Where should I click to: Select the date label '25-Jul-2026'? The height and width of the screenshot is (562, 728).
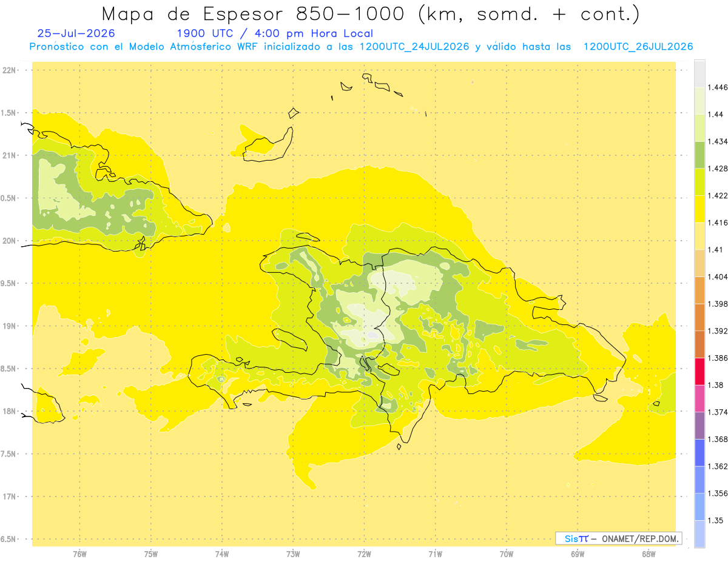(x=76, y=33)
